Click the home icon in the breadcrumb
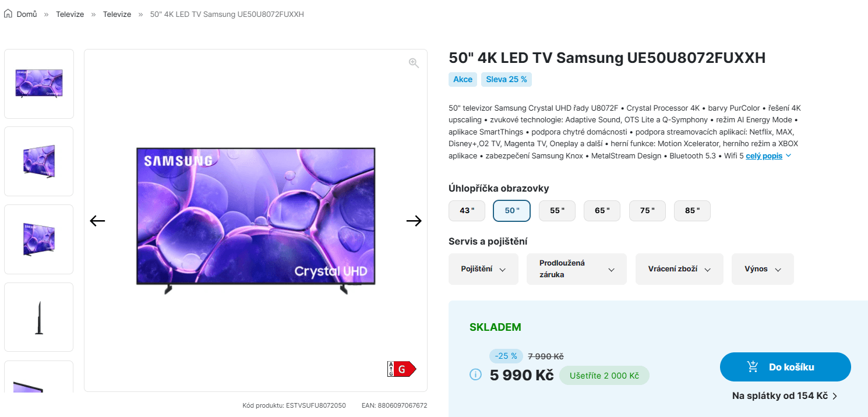The width and height of the screenshot is (868, 417). (x=8, y=13)
